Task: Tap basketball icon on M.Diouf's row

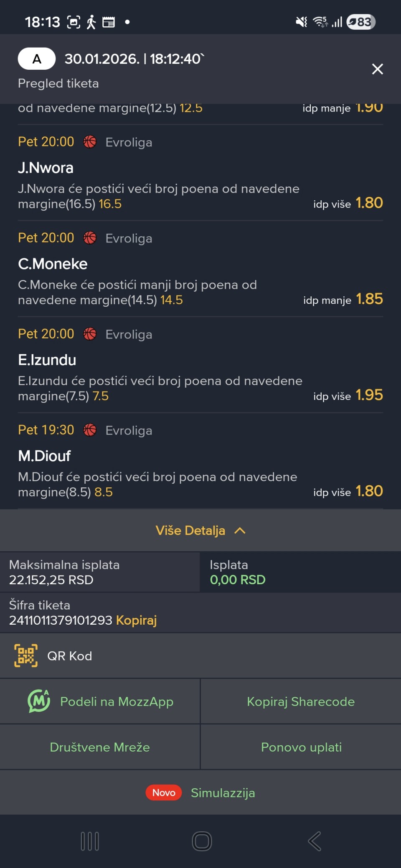Action: 90,430
